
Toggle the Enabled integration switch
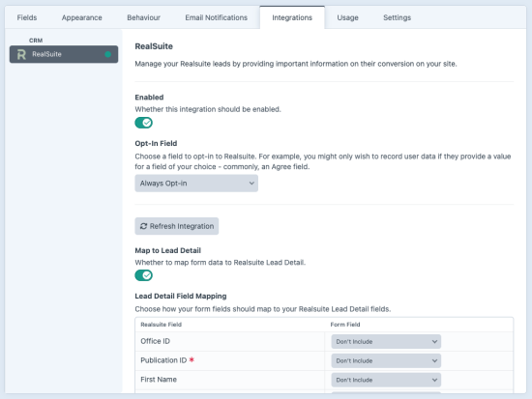(x=143, y=123)
